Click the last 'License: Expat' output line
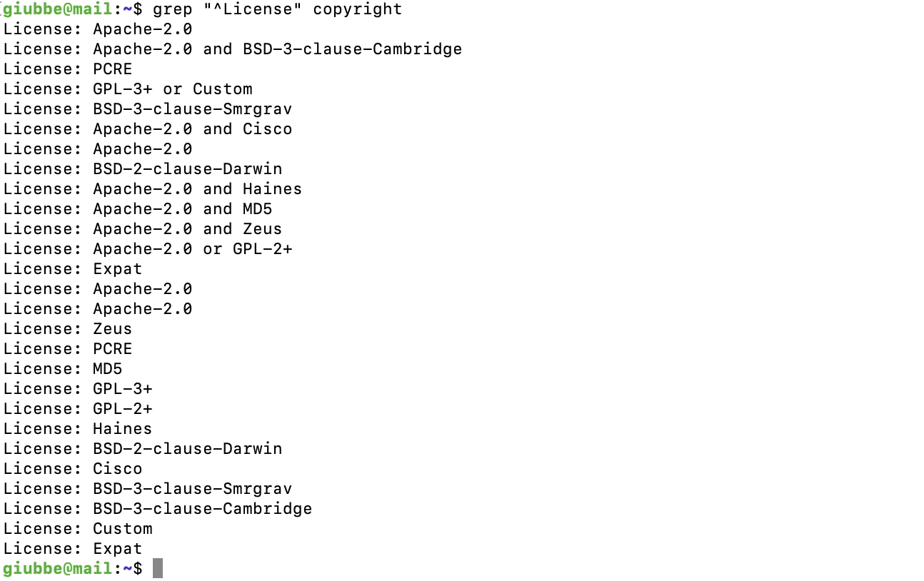This screenshot has width=924, height=581. [73, 549]
